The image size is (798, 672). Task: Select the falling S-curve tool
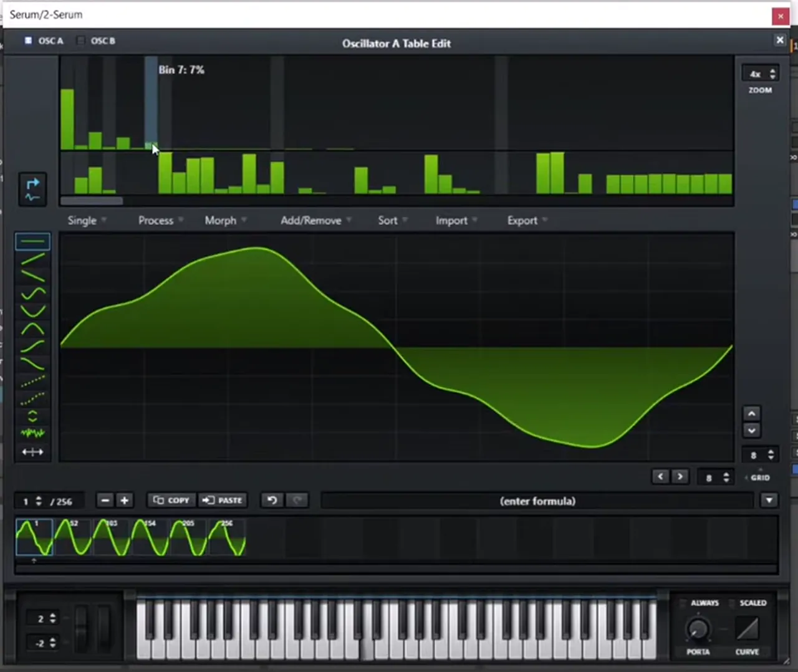tap(32, 363)
